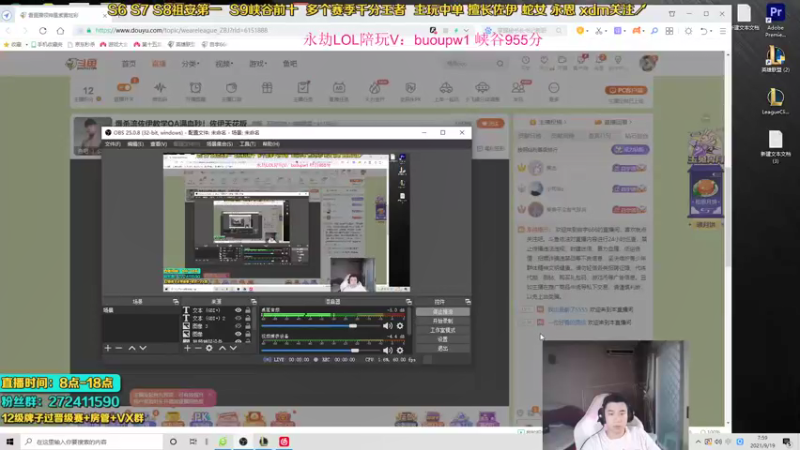Pop out the OBS Audio Mixer dock
The image size is (800, 450).
coord(408,302)
